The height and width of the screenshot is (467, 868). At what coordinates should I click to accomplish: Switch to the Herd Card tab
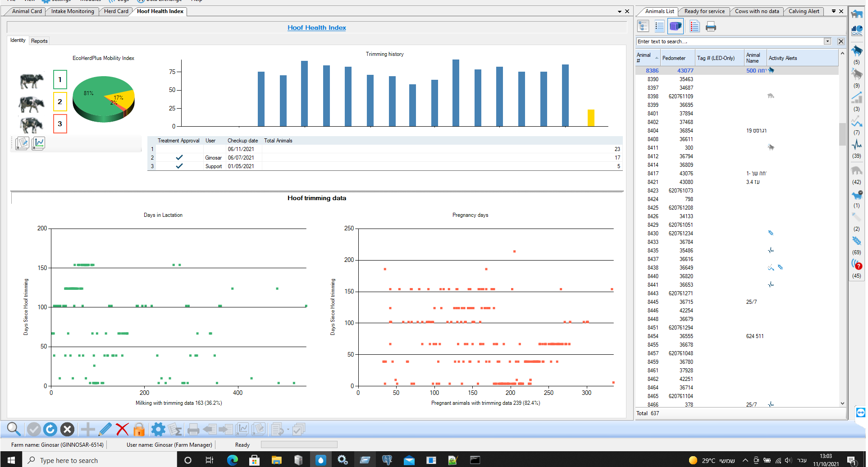coord(116,11)
